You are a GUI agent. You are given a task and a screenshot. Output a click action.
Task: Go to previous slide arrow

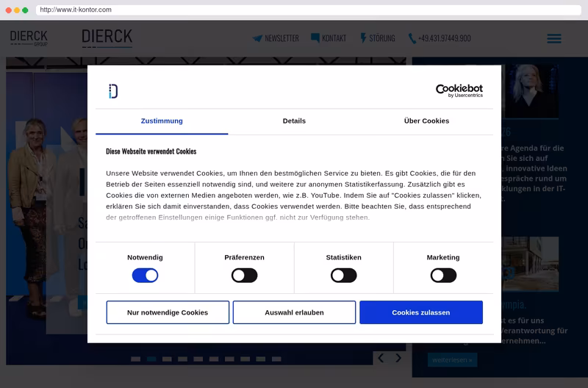click(x=381, y=358)
